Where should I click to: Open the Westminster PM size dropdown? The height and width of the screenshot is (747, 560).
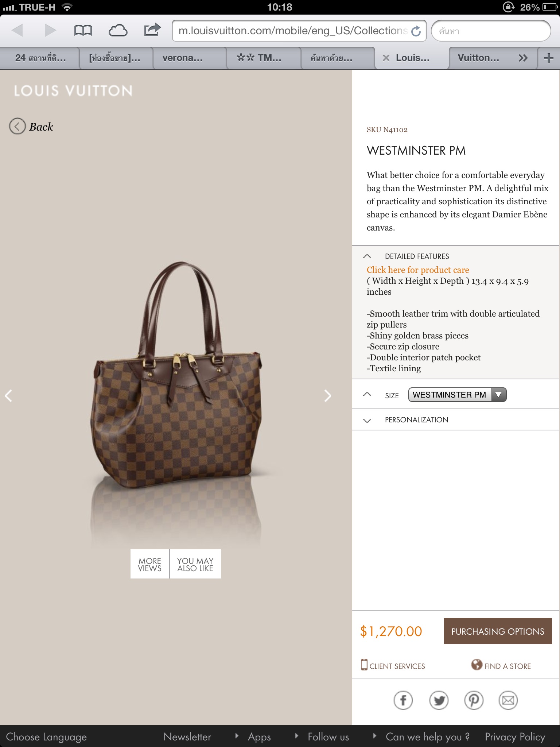tap(457, 395)
